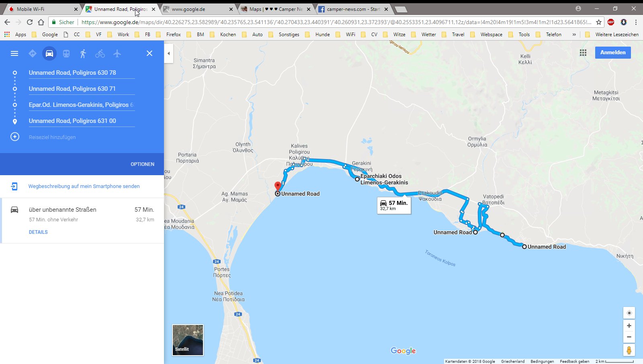The image size is (643, 364).
Task: Click Griechenland footer link
Action: [513, 361]
